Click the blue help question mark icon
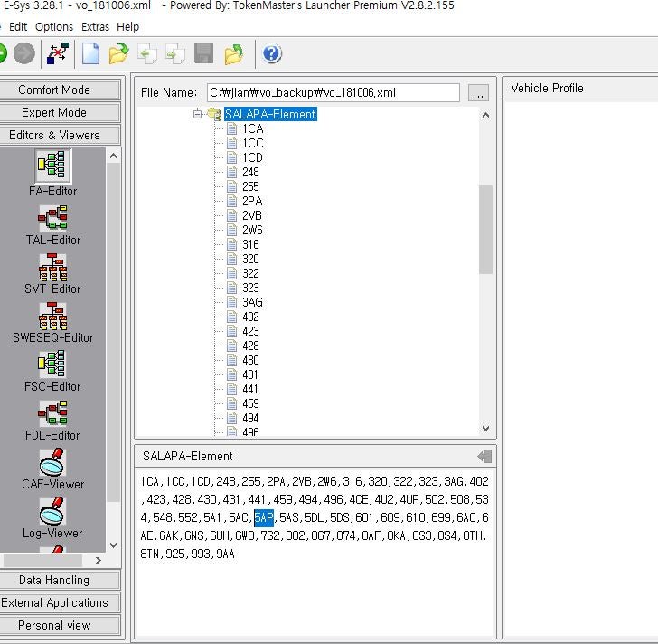This screenshot has width=658, height=644. pyautogui.click(x=272, y=54)
